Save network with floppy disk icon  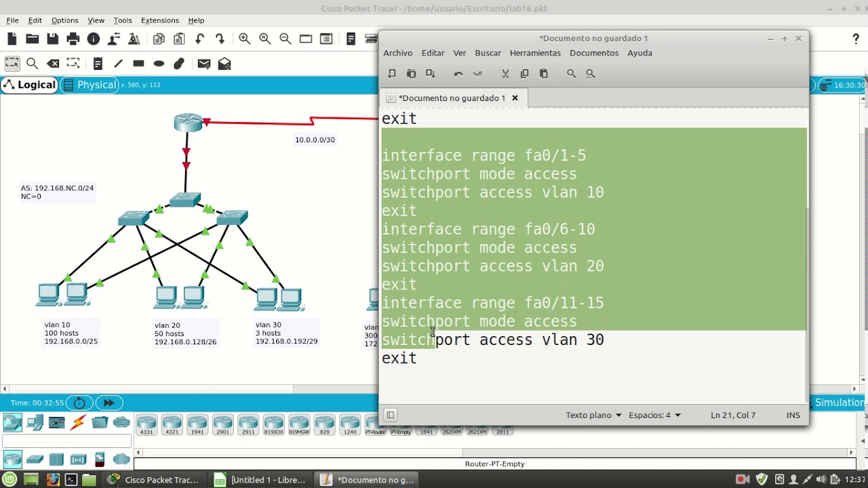coord(52,39)
